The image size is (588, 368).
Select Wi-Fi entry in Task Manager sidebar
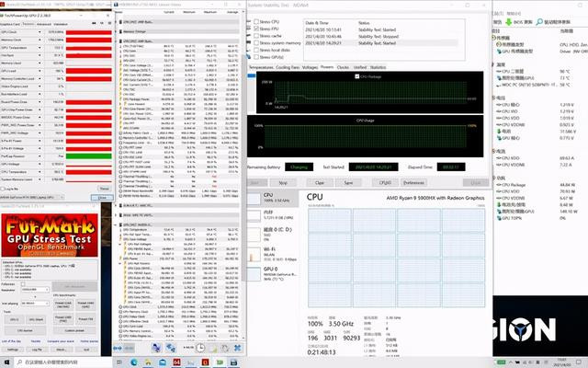(x=273, y=254)
